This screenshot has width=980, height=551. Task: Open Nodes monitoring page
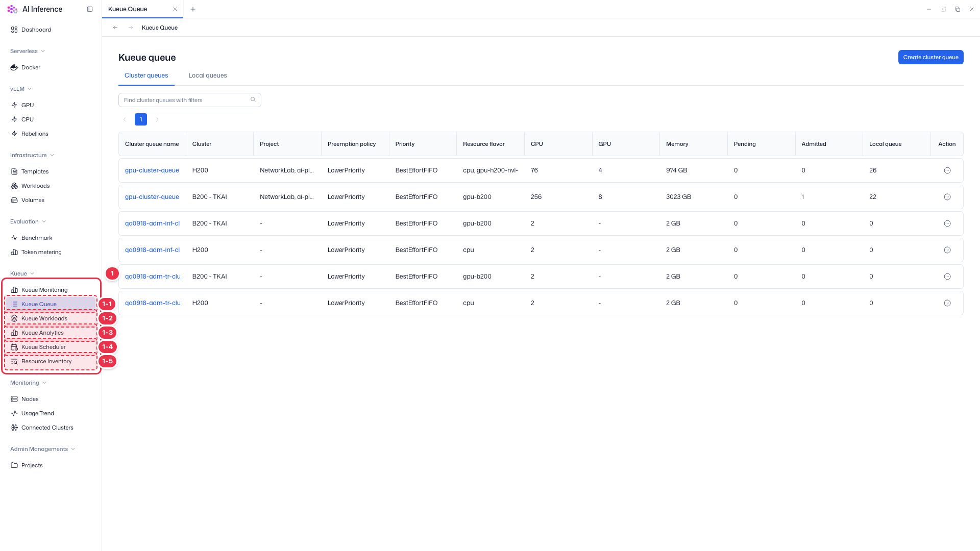[25, 399]
